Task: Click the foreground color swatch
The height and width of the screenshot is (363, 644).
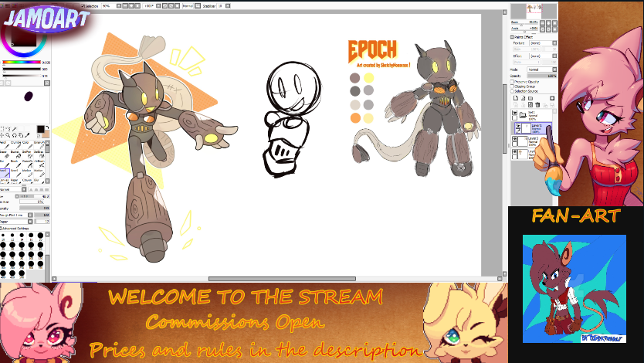Action: click(41, 129)
